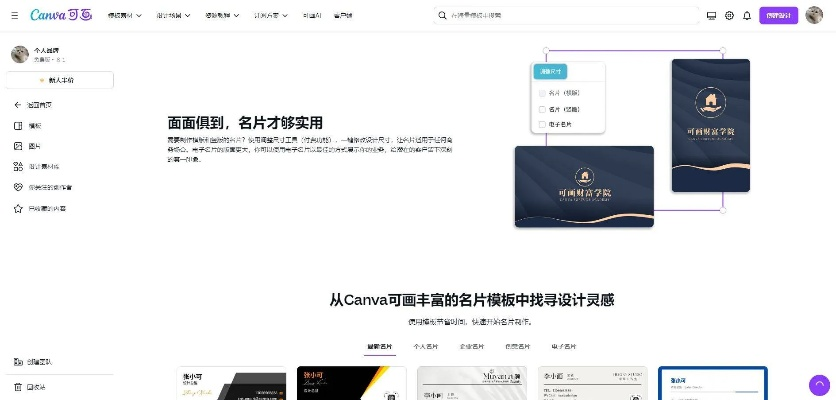Open the black and yellow business card template
Screen dimensions: 836x400
point(351,384)
